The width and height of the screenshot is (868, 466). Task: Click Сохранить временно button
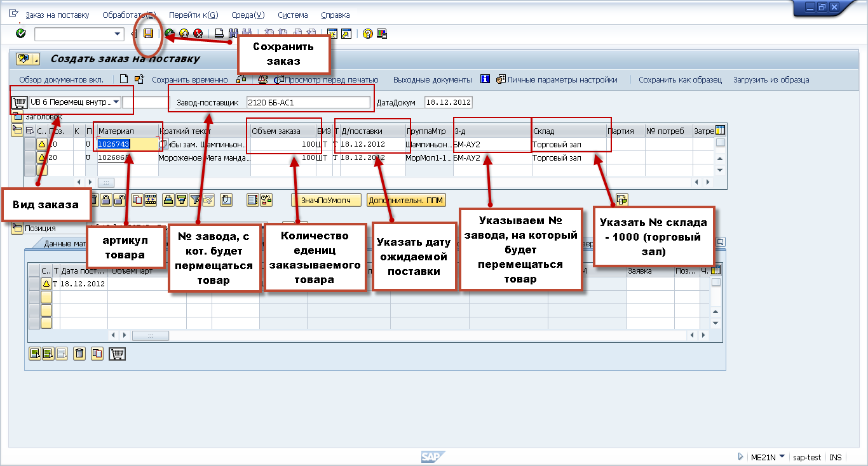click(x=189, y=80)
